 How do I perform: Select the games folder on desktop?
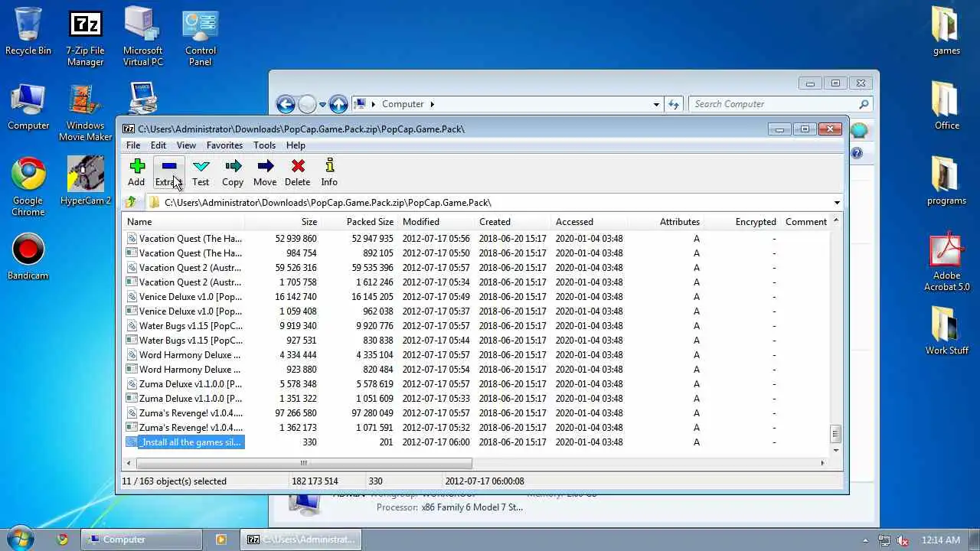(x=946, y=31)
